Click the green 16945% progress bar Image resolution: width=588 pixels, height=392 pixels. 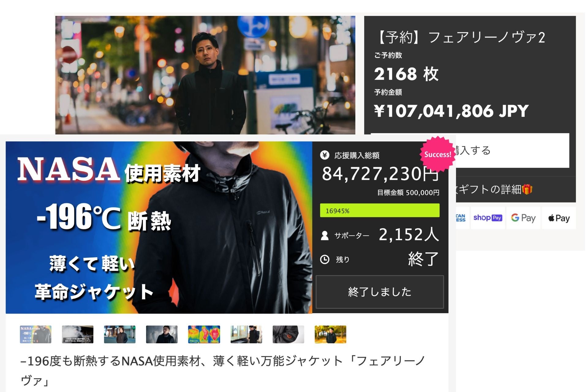(380, 210)
